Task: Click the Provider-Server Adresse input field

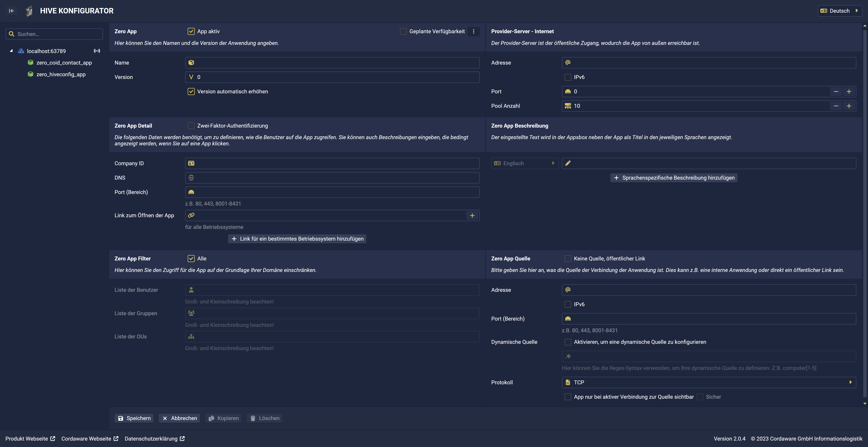Action: click(x=709, y=63)
